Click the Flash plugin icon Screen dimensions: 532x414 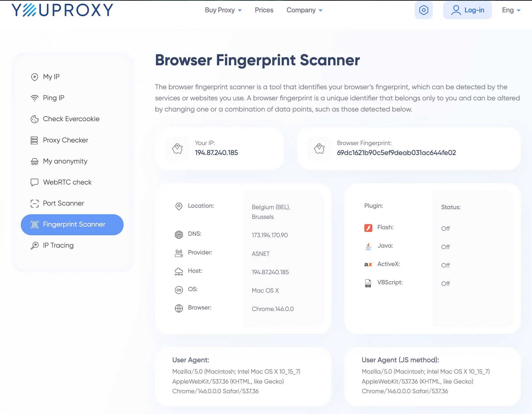[368, 228]
